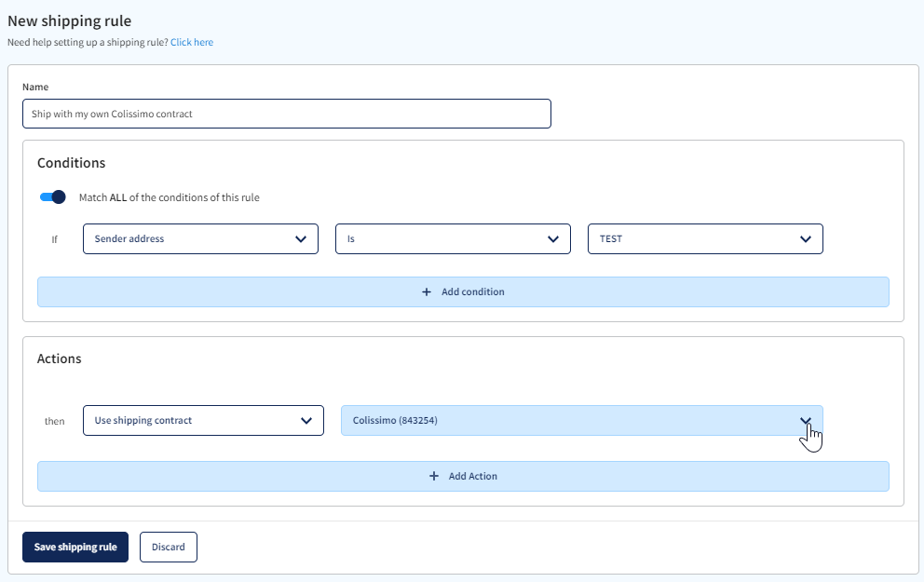Save the shipping rule
Image resolution: width=924 pixels, height=582 pixels.
pos(75,547)
